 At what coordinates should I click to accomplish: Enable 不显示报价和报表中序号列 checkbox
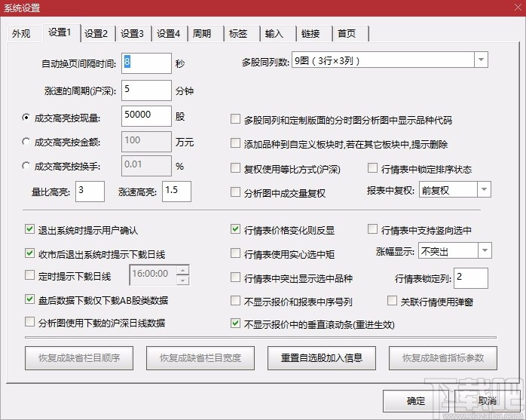tap(235, 300)
